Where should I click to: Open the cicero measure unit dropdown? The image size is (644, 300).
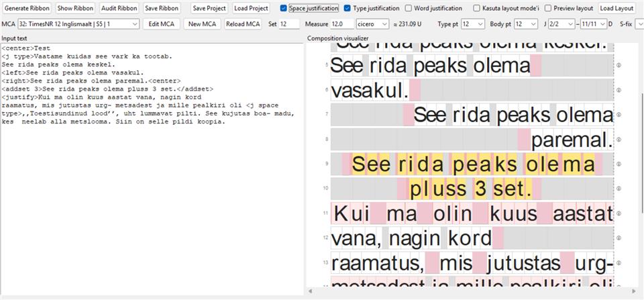pyautogui.click(x=372, y=24)
